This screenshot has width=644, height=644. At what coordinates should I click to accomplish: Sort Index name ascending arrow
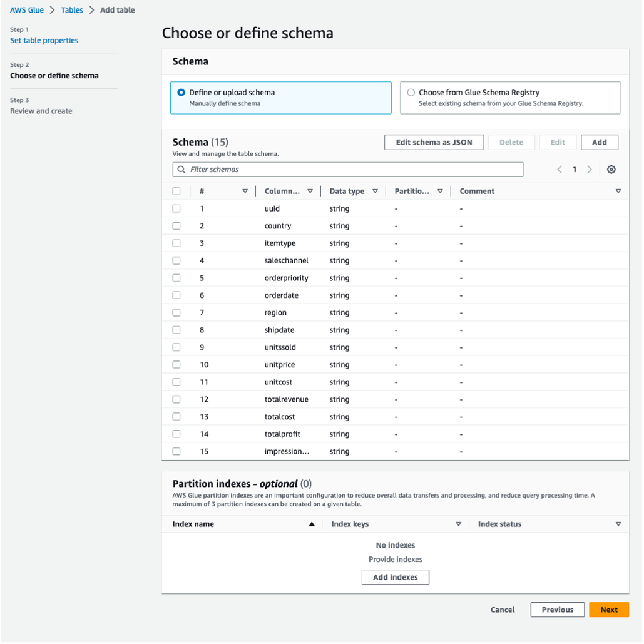312,524
